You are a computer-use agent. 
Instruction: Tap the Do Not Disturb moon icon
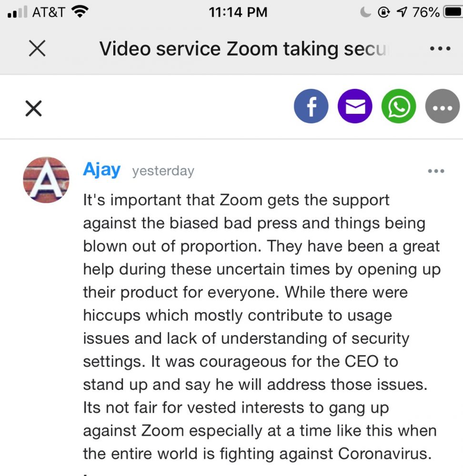click(365, 12)
